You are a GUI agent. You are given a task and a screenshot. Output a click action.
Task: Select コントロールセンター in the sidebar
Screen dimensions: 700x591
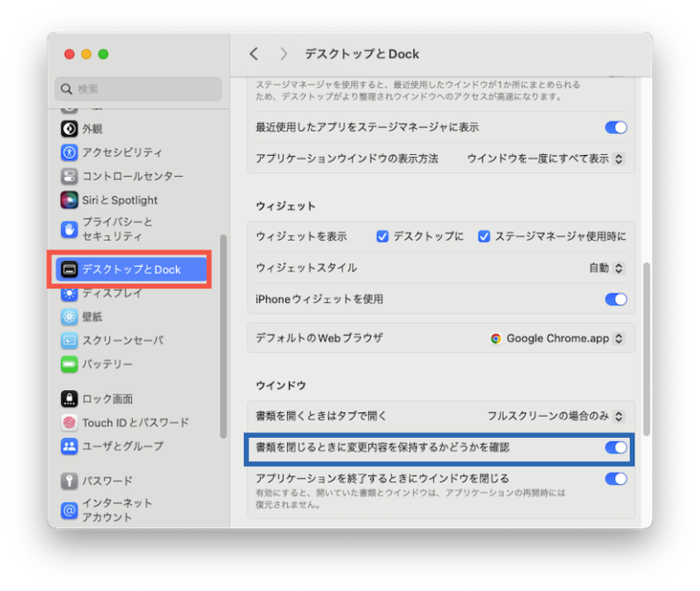132,176
